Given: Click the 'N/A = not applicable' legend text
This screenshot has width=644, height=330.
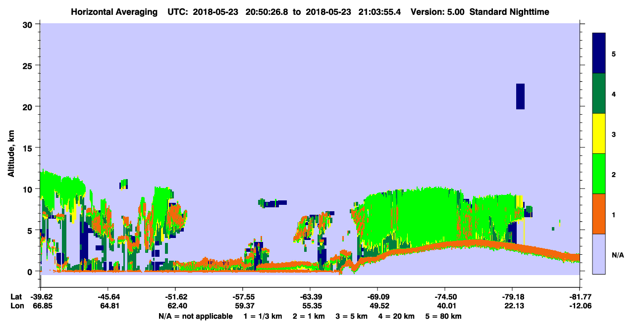Looking at the screenshot, I should [x=196, y=316].
